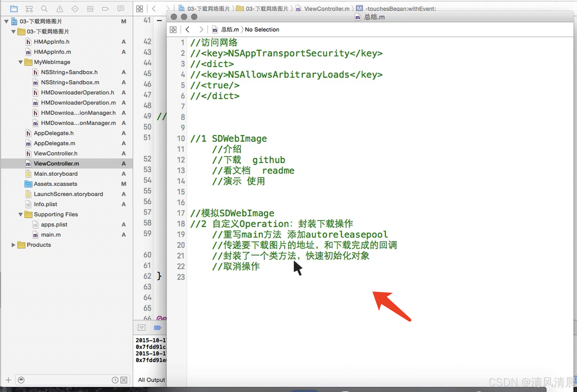This screenshot has width=577, height=392.
Task: Select HMDownloaderOperation.h file
Action: coord(78,93)
